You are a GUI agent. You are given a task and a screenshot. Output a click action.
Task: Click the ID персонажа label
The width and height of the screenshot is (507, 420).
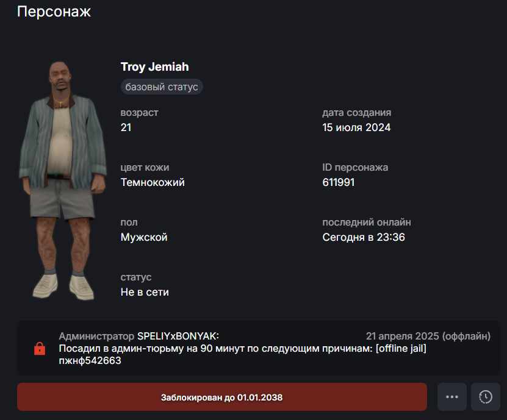[x=355, y=168]
